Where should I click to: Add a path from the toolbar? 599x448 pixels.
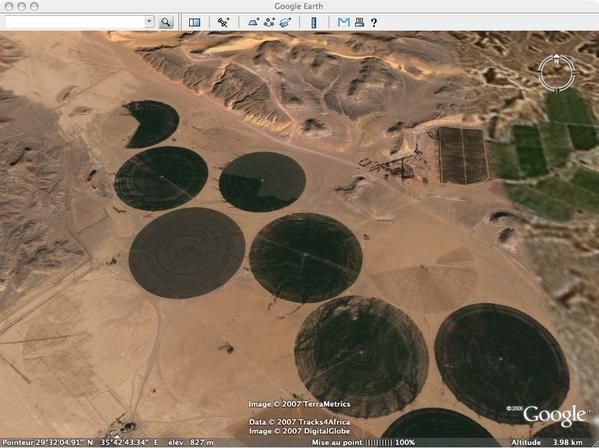269,22
